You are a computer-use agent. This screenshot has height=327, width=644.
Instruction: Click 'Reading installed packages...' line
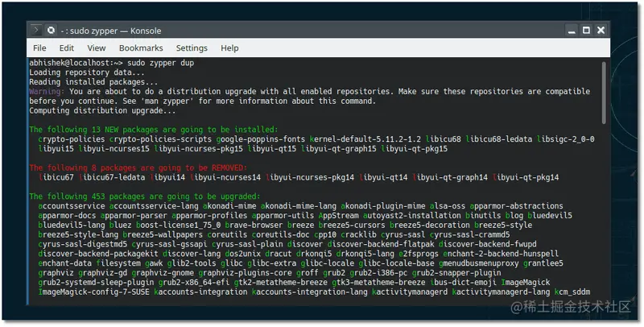tap(93, 82)
